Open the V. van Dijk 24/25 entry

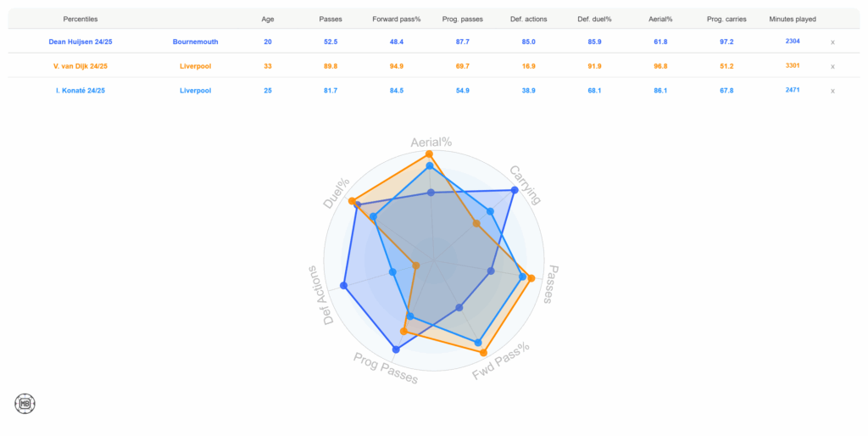[x=77, y=66]
